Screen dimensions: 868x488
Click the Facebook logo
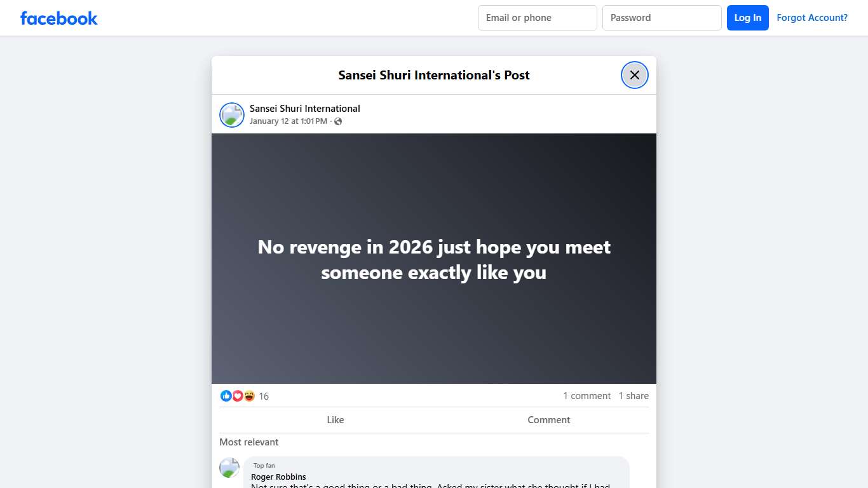click(58, 18)
